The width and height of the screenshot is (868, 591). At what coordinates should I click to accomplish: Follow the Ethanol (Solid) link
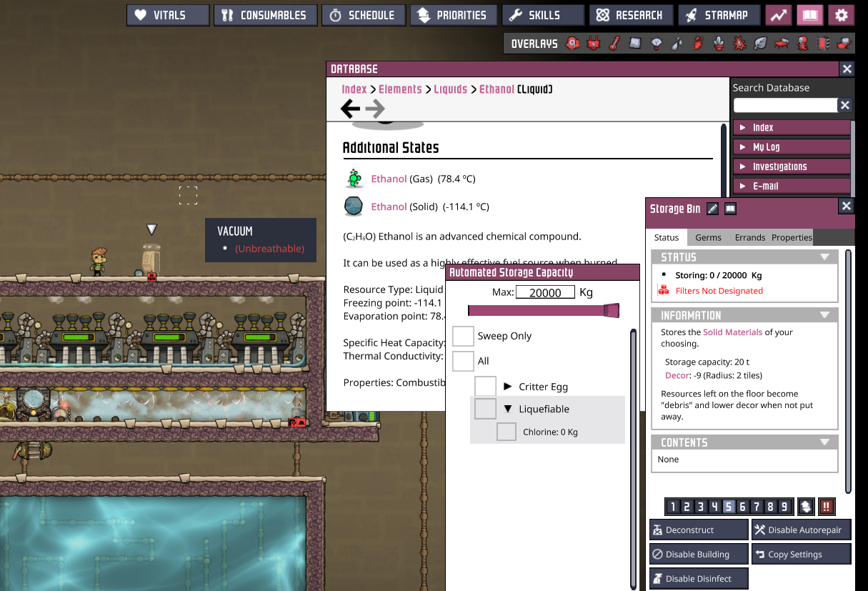tap(389, 207)
